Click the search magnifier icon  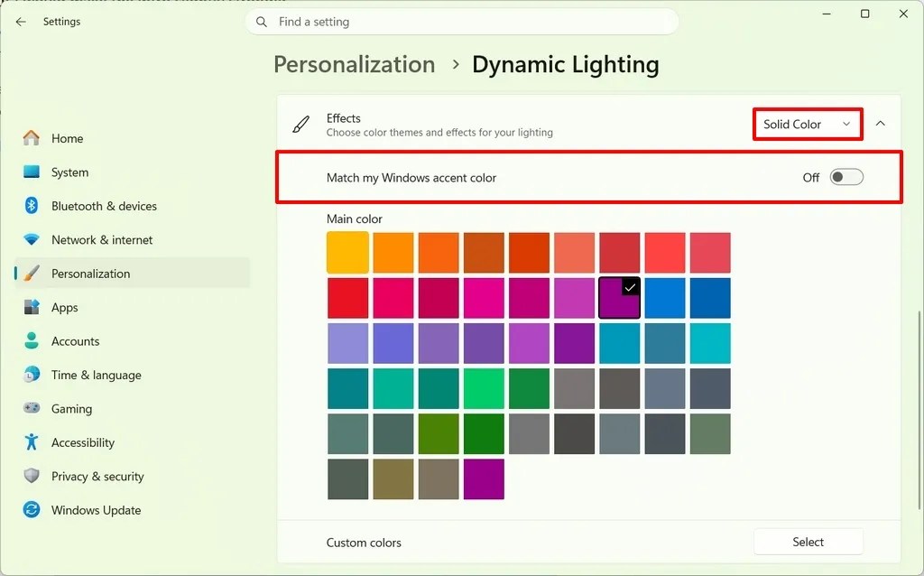click(261, 22)
